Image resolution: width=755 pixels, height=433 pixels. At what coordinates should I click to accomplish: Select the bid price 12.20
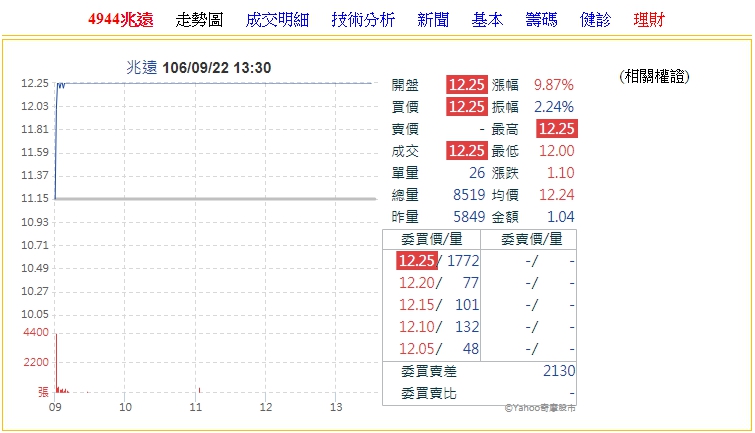click(x=417, y=283)
